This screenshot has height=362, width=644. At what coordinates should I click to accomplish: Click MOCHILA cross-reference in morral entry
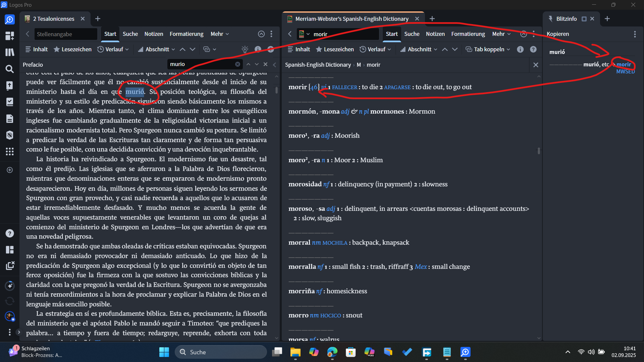335,243
